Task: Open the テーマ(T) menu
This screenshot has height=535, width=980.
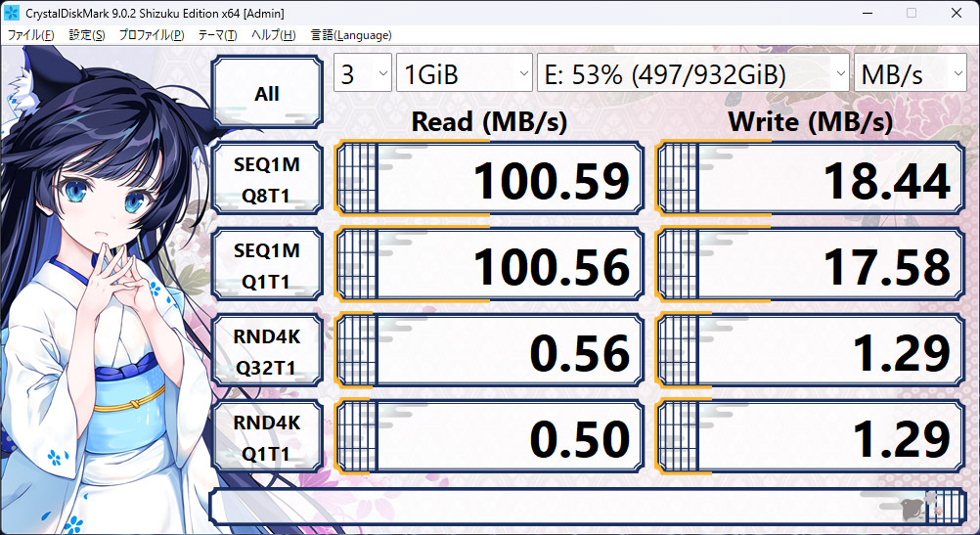Action: coord(217,35)
